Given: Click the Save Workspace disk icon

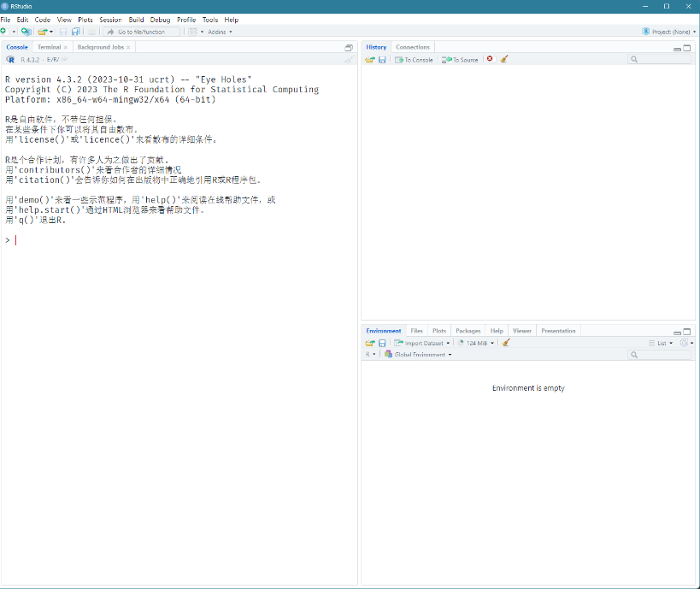Looking at the screenshot, I should [x=382, y=343].
